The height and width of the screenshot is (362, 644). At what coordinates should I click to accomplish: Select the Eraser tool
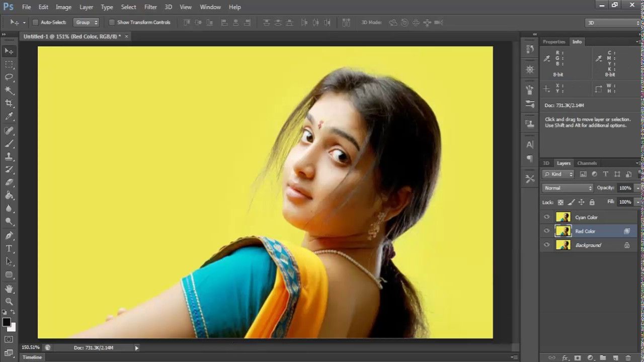pos(9,183)
